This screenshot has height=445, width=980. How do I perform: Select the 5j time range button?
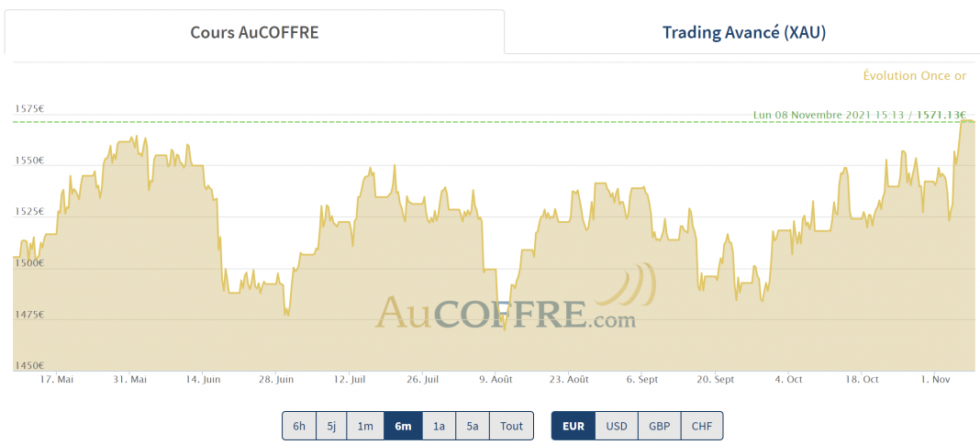click(x=331, y=427)
